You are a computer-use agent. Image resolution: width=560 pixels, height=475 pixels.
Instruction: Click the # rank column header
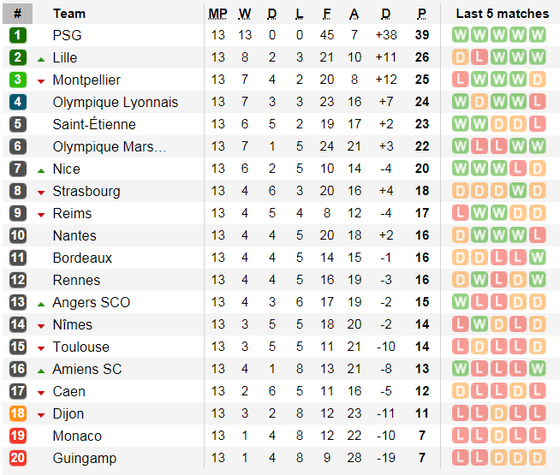coord(18,14)
